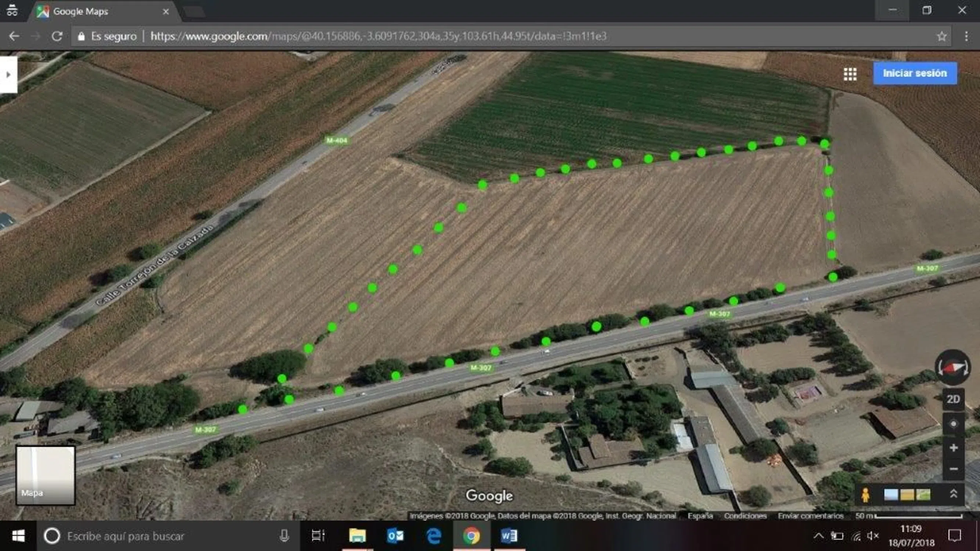The width and height of the screenshot is (980, 551).
Task: Expand the collapsed side panel arrow
Action: pos(8,75)
